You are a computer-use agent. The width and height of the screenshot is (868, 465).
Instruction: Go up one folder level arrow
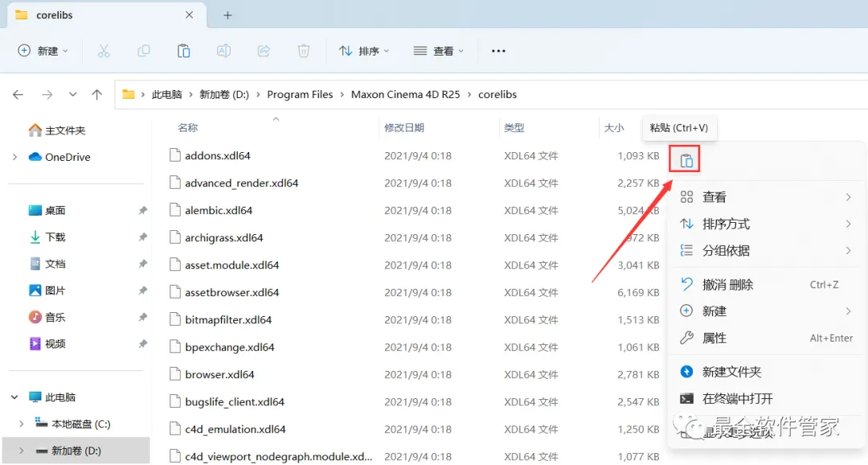[97, 95]
